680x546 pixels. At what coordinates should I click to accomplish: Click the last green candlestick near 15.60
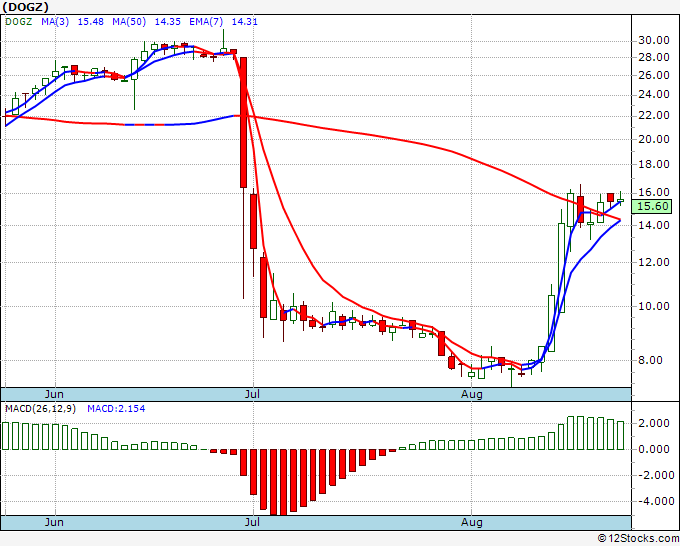(621, 200)
